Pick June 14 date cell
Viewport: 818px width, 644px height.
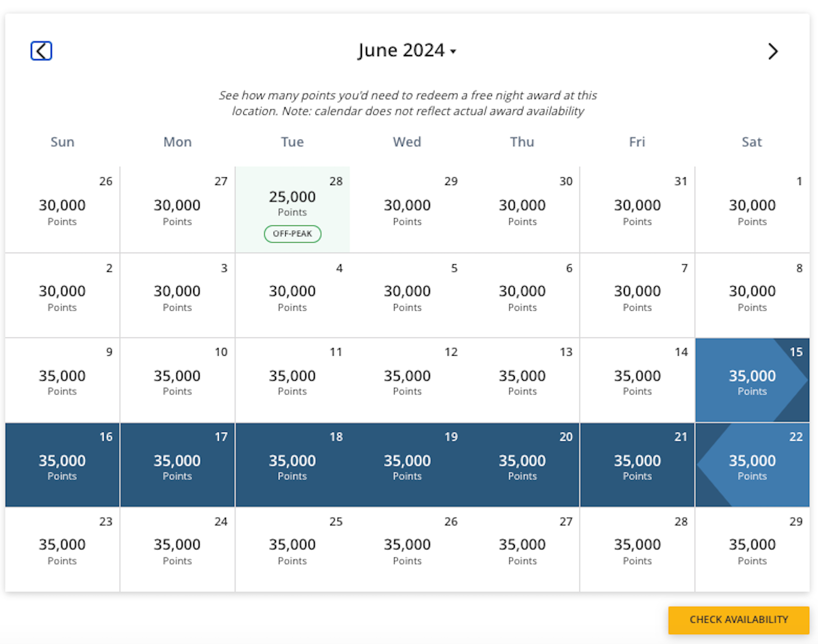coord(638,380)
